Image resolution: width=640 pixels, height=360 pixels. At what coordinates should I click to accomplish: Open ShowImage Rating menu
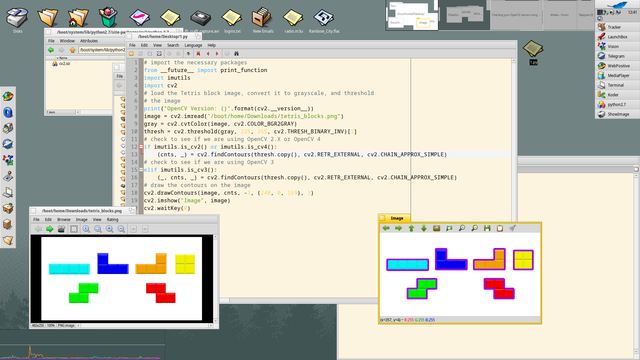[x=112, y=220]
